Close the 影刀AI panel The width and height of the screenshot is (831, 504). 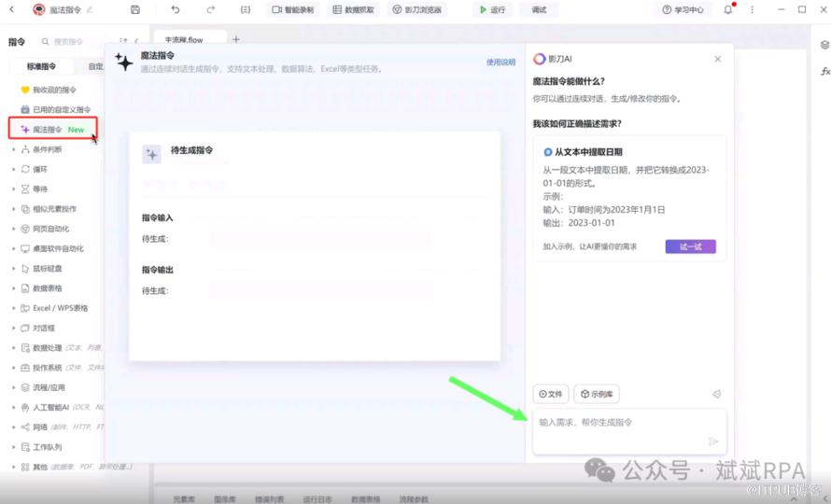click(717, 59)
